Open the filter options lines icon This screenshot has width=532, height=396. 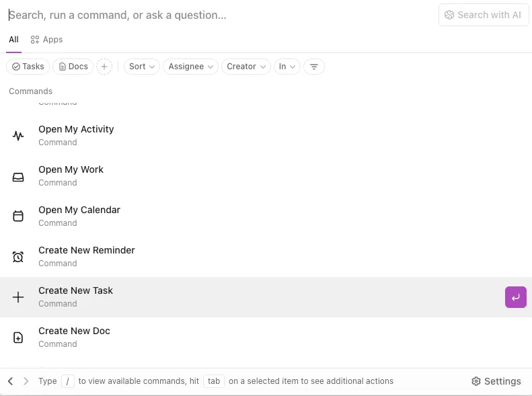(314, 67)
